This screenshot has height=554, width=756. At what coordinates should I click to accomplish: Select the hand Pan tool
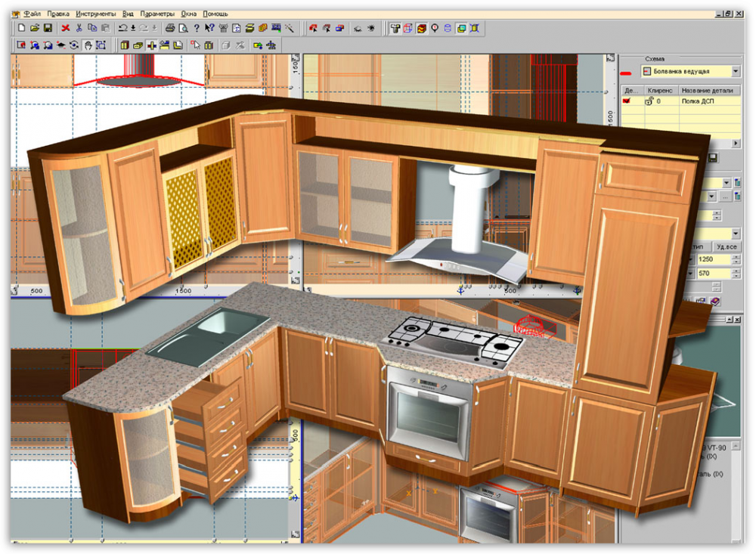pyautogui.click(x=88, y=45)
